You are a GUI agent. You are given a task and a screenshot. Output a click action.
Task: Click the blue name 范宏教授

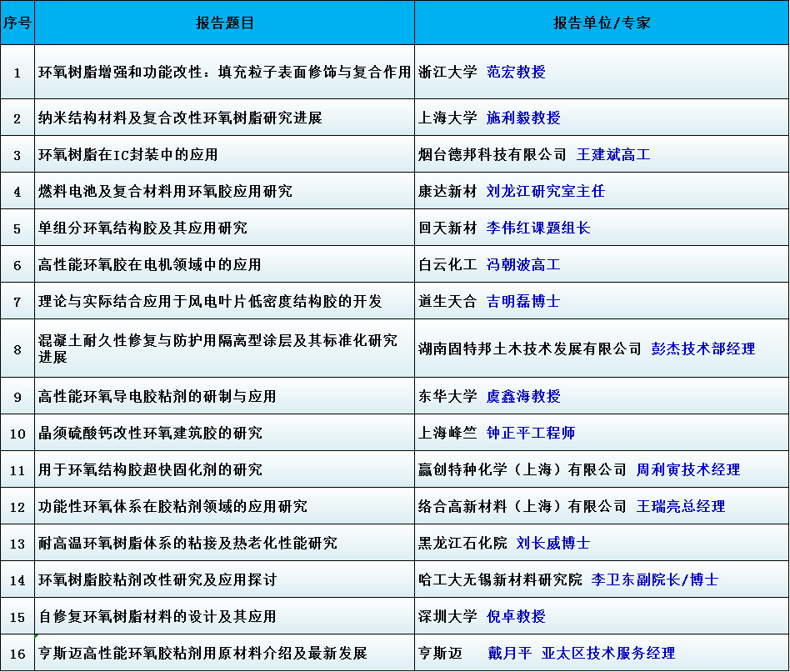coord(516,72)
